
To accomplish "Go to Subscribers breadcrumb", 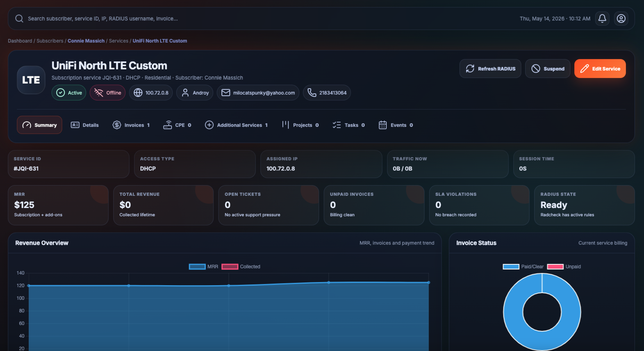I will point(50,41).
